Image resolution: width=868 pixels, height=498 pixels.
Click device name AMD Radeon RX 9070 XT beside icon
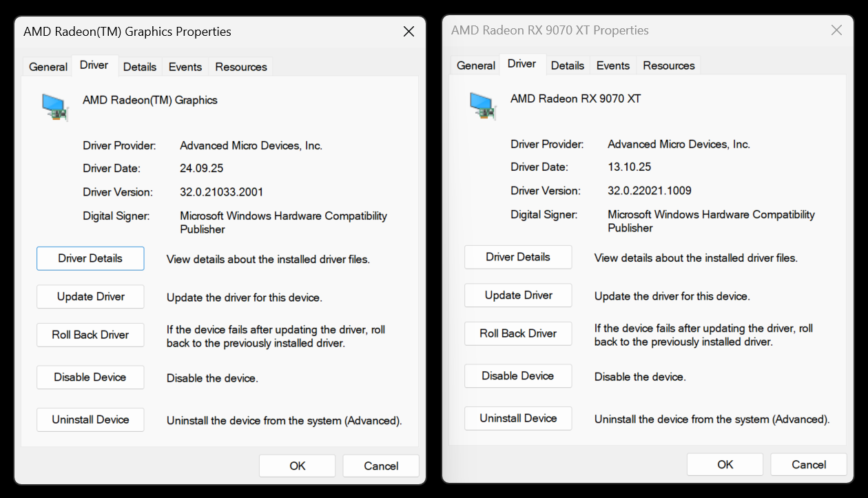(576, 98)
